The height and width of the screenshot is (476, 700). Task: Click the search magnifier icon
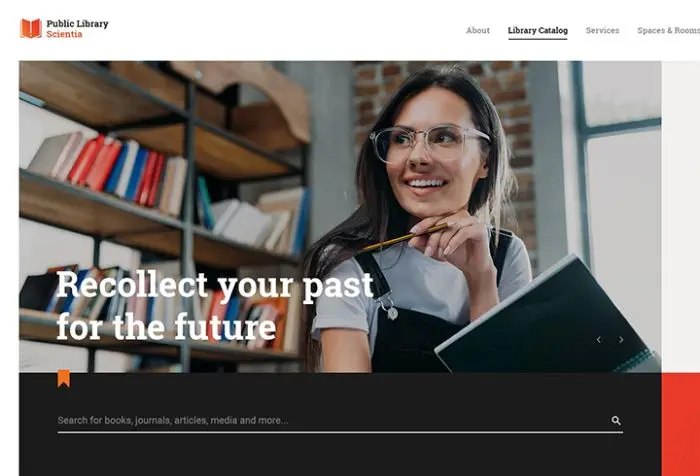pyautogui.click(x=616, y=420)
